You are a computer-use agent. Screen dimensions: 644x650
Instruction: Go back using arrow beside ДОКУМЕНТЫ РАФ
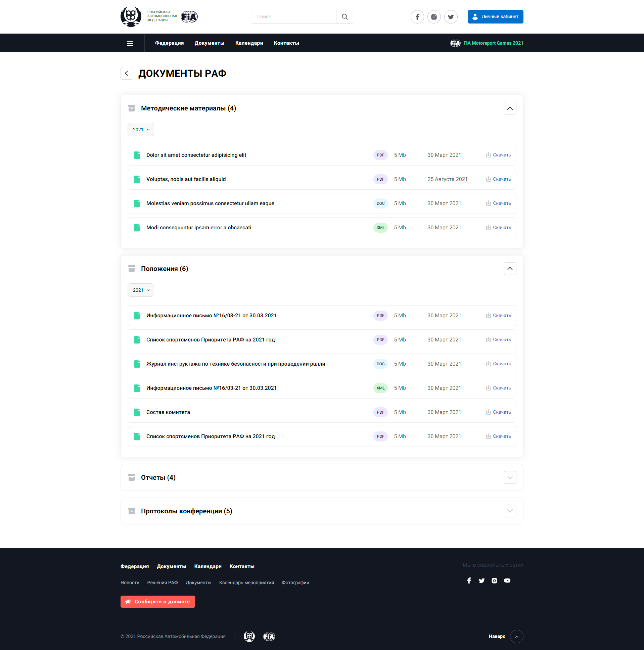pyautogui.click(x=127, y=73)
